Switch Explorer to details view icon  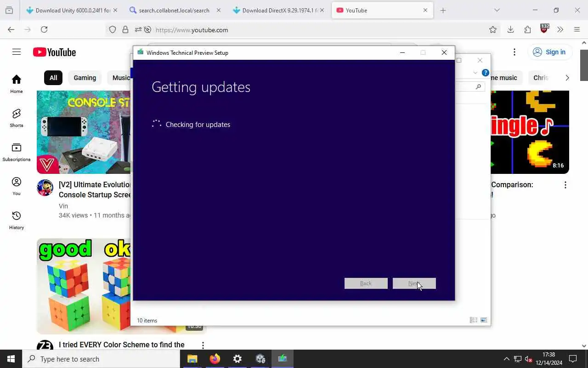point(474,320)
